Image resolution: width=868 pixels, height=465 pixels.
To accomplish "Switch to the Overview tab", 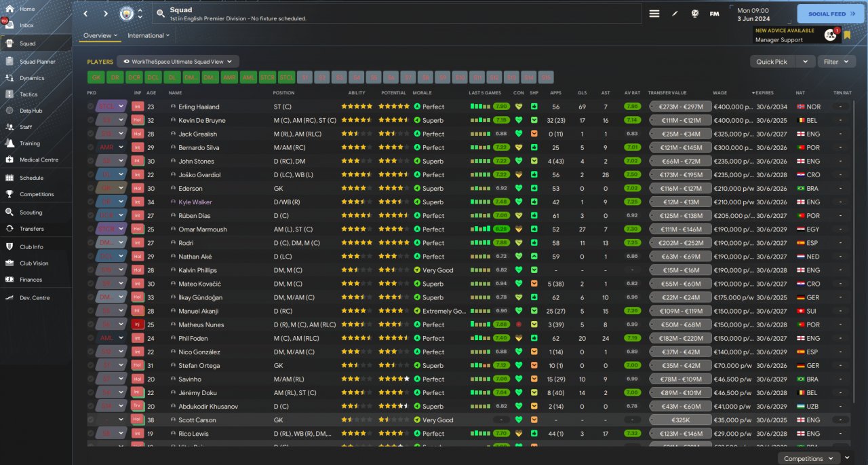I will 100,35.
